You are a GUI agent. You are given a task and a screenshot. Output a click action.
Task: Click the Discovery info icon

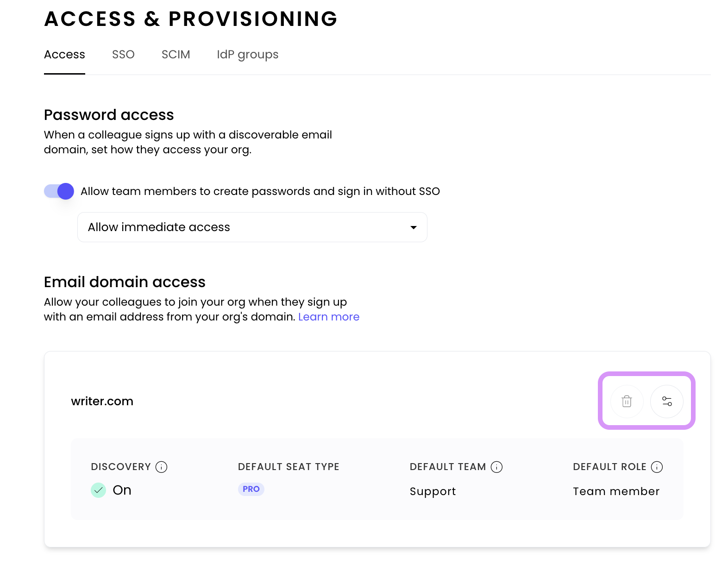point(161,467)
